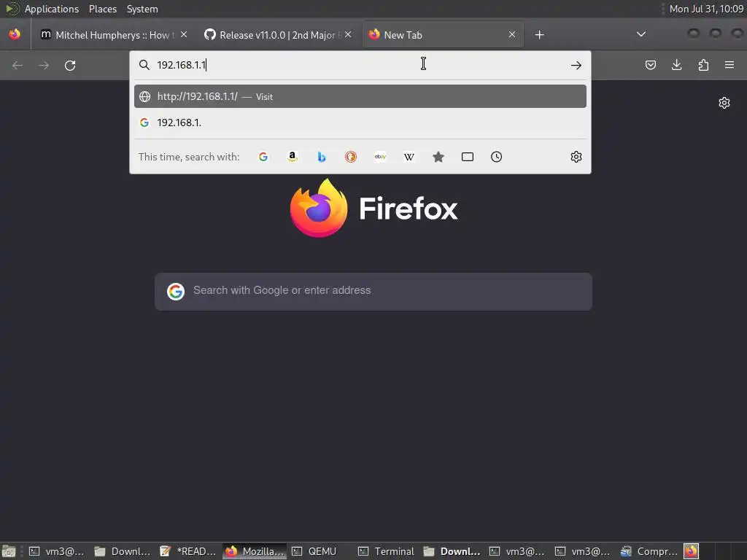Screen dimensions: 747x560
Task: Open new tab personalize gear icon
Action: [724, 103]
